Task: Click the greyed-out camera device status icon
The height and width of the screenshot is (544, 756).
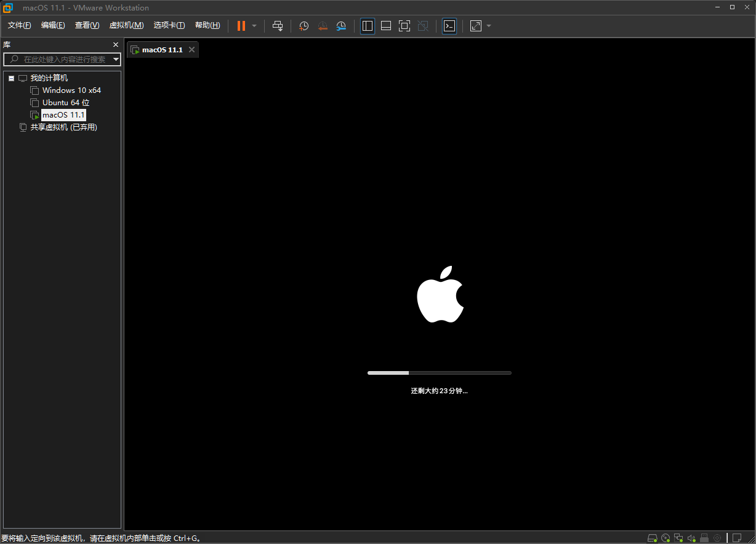Action: click(x=717, y=538)
